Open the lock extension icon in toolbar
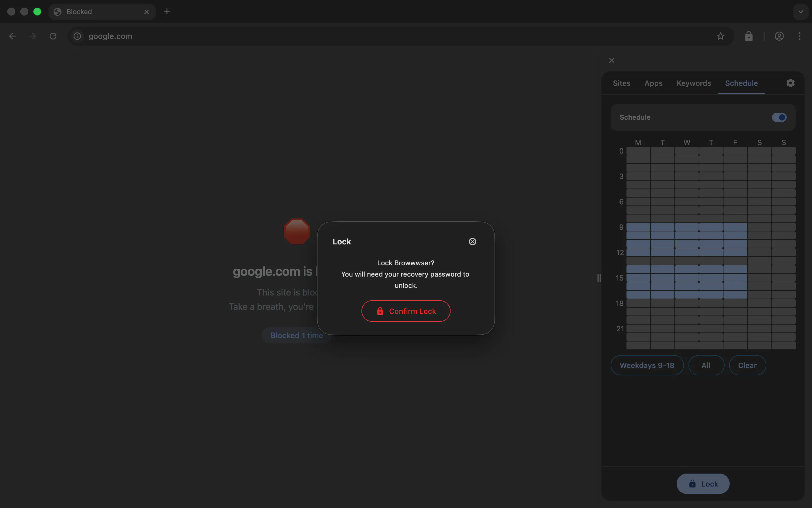812x508 pixels. [x=749, y=36]
